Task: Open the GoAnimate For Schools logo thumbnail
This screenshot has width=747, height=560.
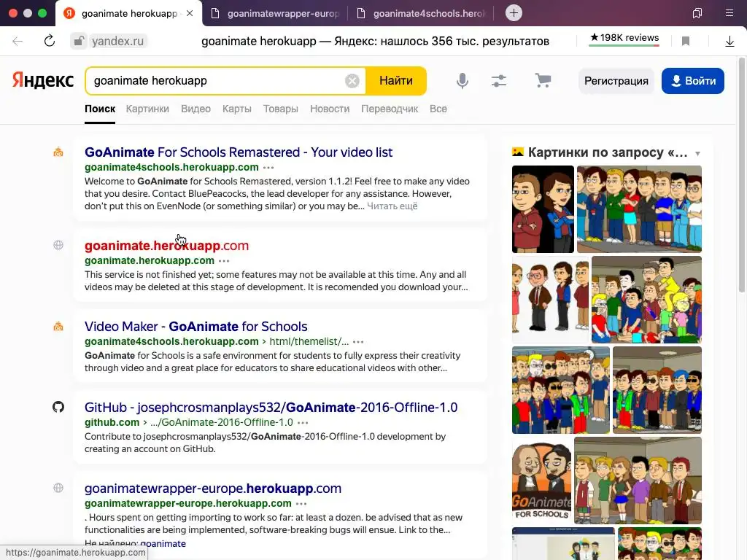Action: coord(542,481)
